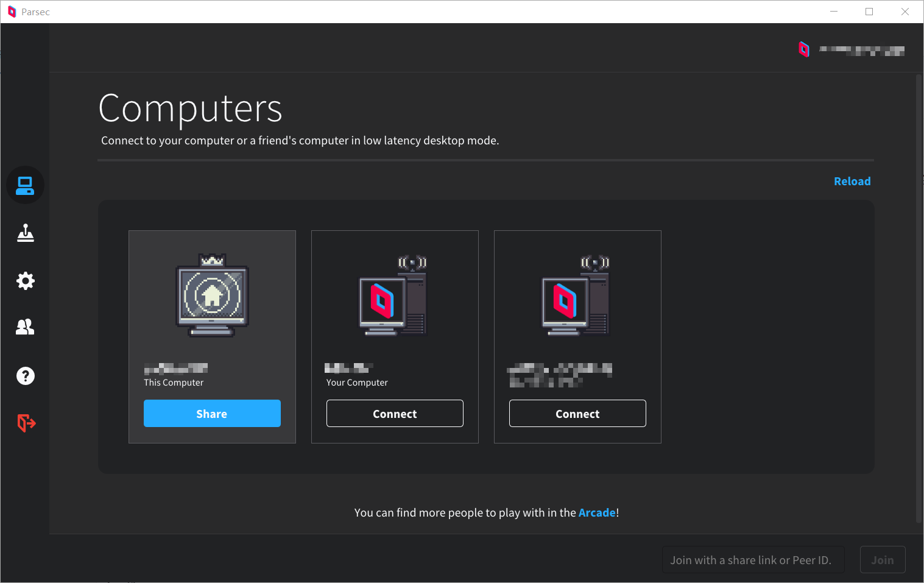924x583 pixels.
Task: Click the vertical scrollbar on the right
Action: pos(919,299)
